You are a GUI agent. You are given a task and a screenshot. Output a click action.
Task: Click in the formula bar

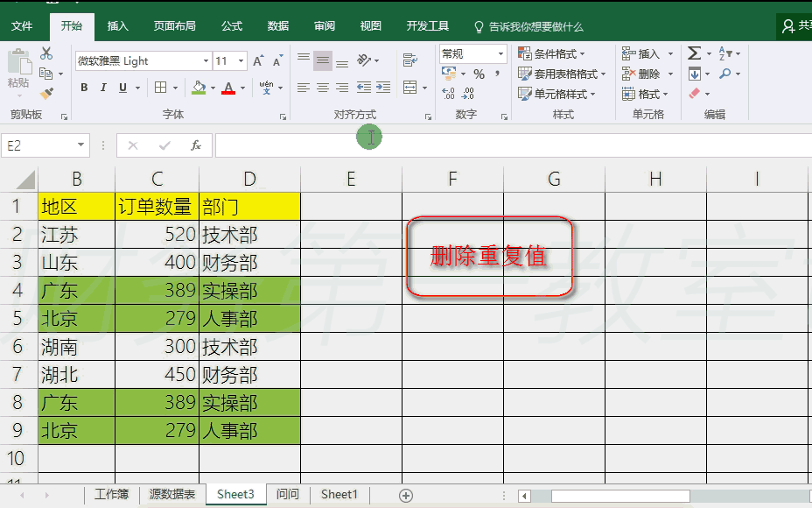[x=513, y=145]
